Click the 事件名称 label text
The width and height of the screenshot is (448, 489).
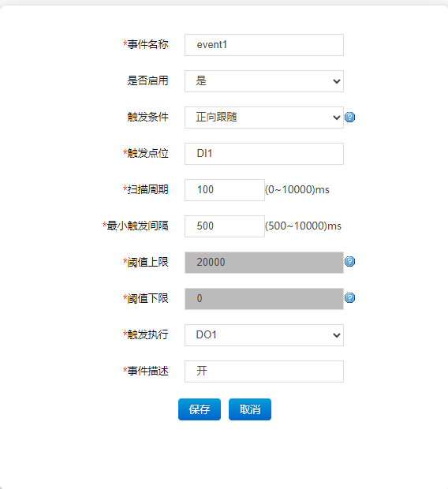(x=147, y=44)
